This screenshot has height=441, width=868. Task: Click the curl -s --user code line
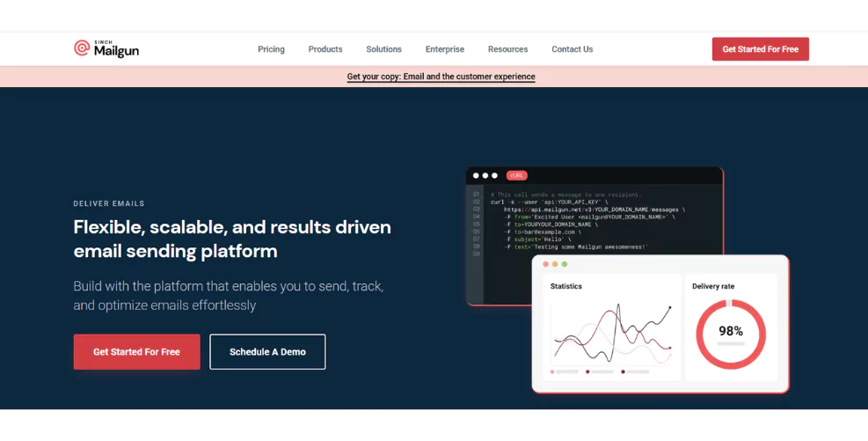(549, 202)
